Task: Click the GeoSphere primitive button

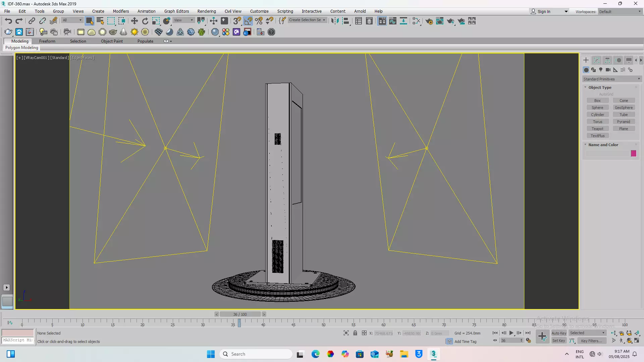Action: (624, 108)
